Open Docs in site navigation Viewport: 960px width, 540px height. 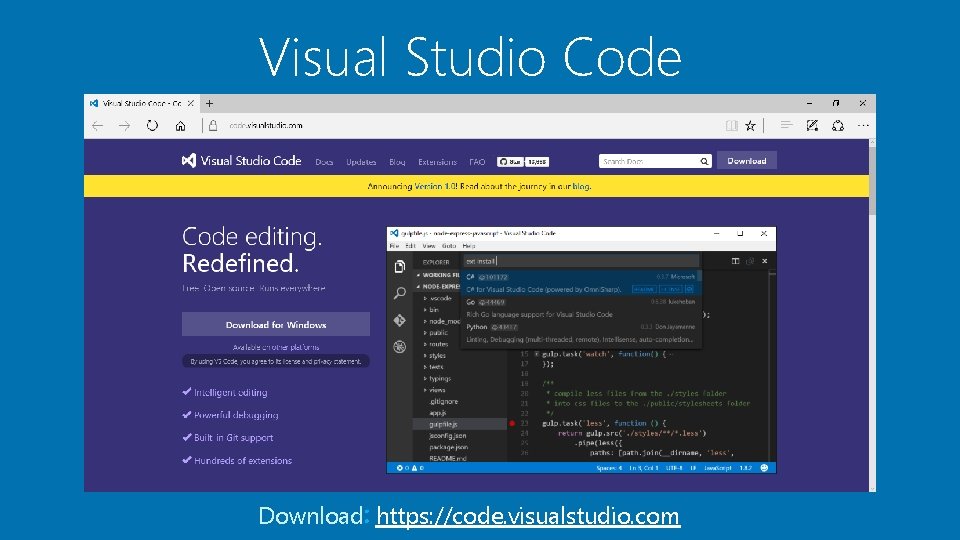coord(324,162)
